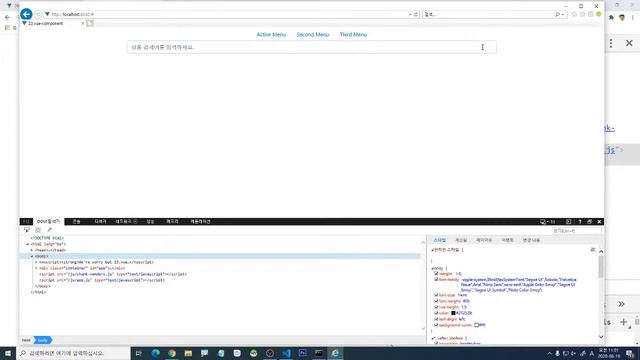Collapse the inline style rule section

pyautogui.click(x=432, y=250)
